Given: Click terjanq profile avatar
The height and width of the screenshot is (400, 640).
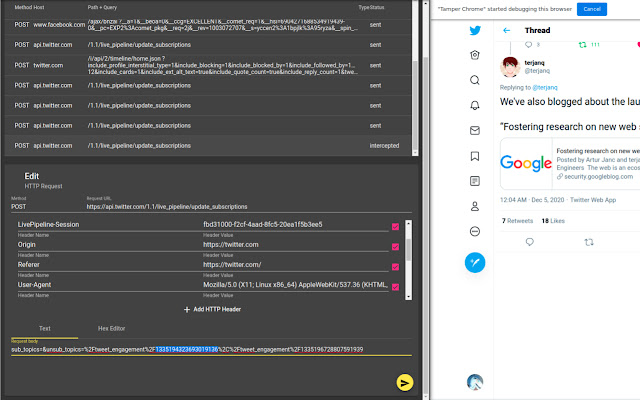Looking at the screenshot, I should click(x=510, y=67).
